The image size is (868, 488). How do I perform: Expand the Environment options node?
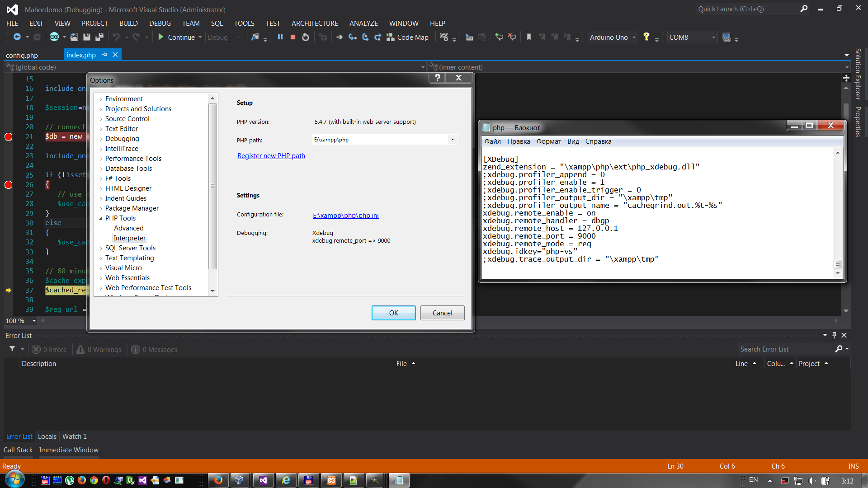coord(101,99)
